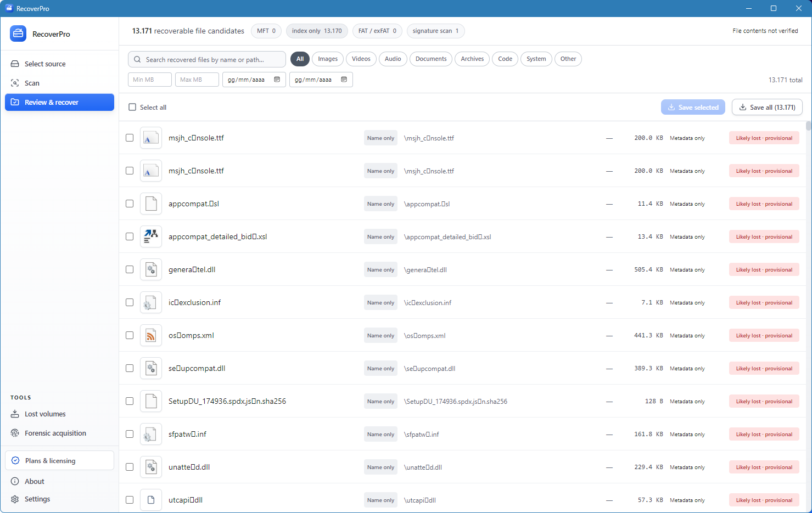Screen dimensions: 812x513
Task: Click the Scan icon in the sidebar
Action: click(x=15, y=83)
